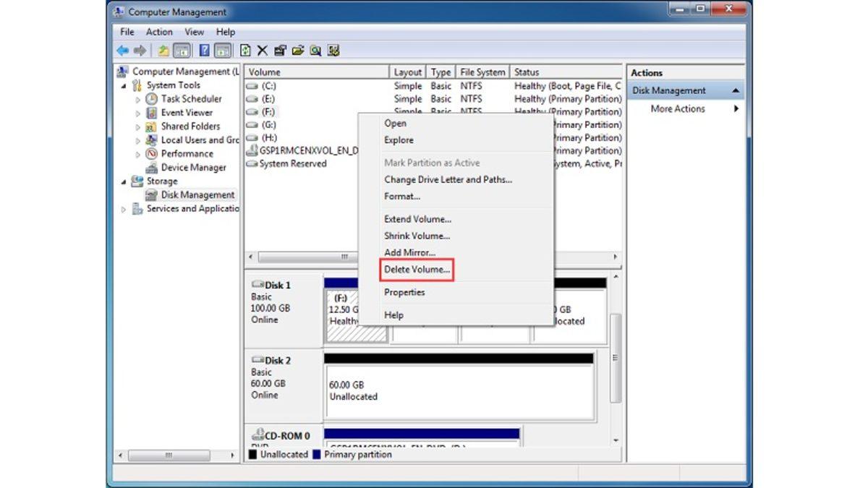868x488 pixels.
Task: Collapse the System Tools tree node
Action: pos(124,85)
